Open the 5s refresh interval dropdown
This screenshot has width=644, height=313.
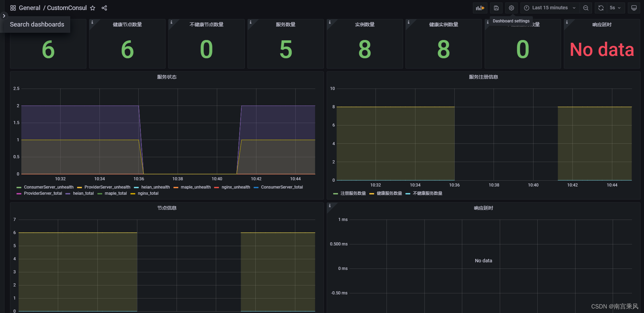point(616,8)
